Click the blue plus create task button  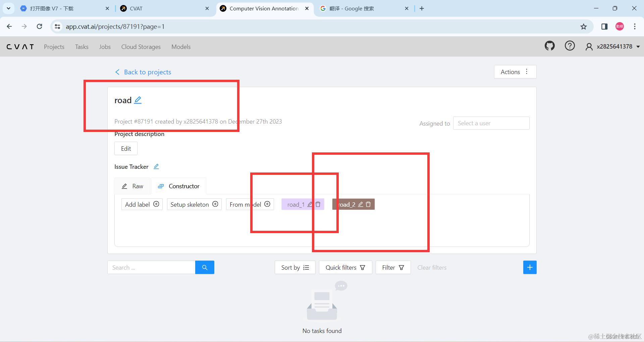(x=530, y=267)
